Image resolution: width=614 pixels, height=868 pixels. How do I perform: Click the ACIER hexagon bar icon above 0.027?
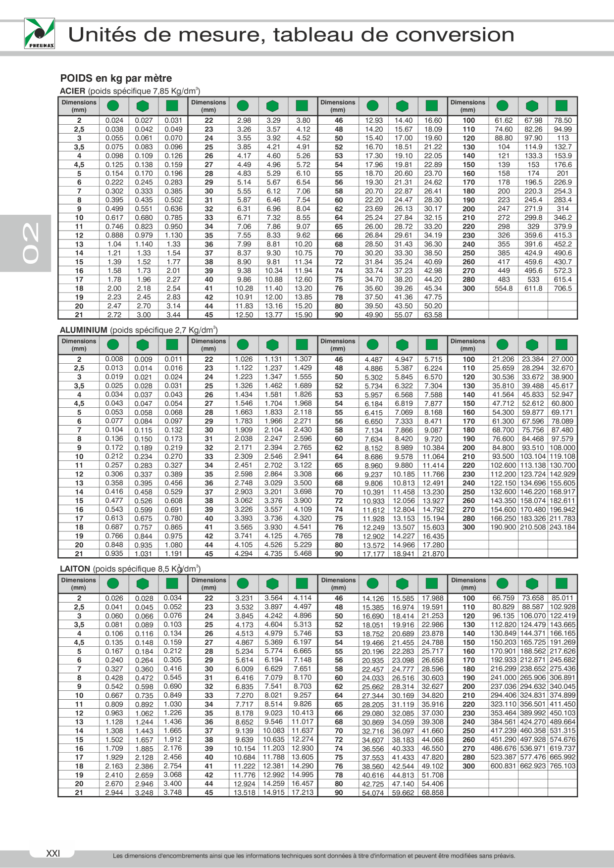point(143,106)
